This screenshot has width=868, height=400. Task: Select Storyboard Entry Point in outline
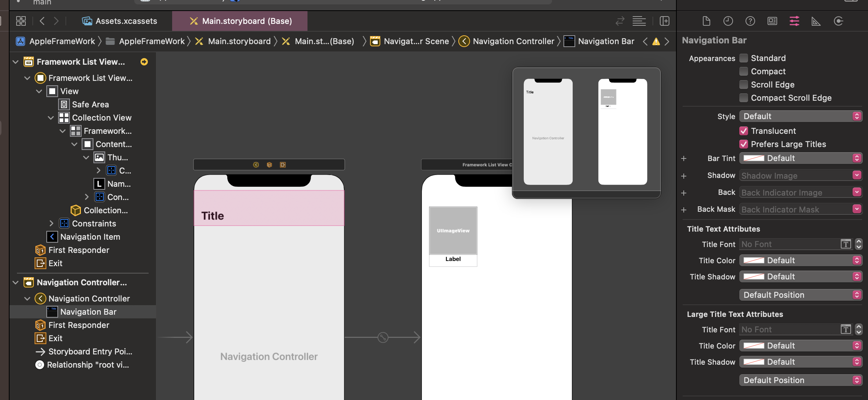90,351
